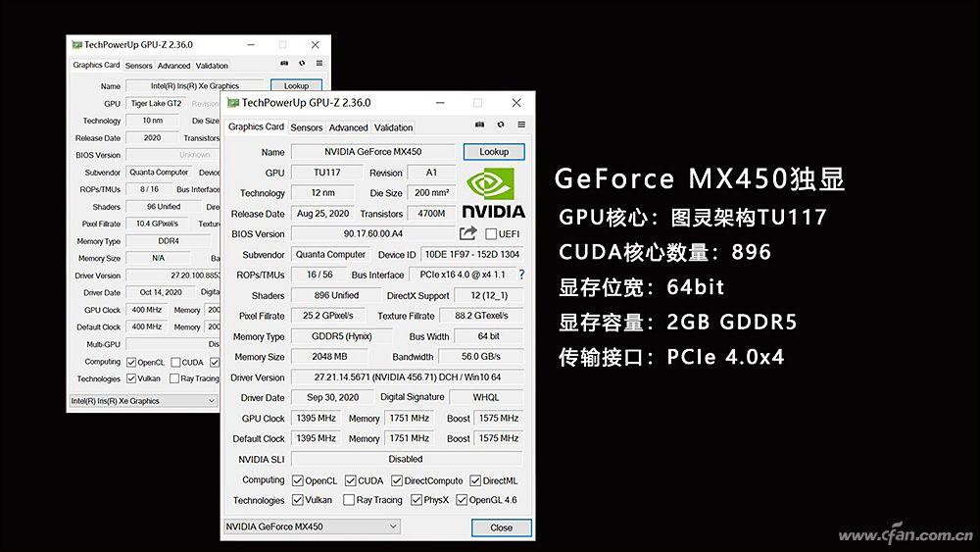Toggle the OpenGL 4.6 checkbox
Viewport: 980px width, 552px height.
462,500
